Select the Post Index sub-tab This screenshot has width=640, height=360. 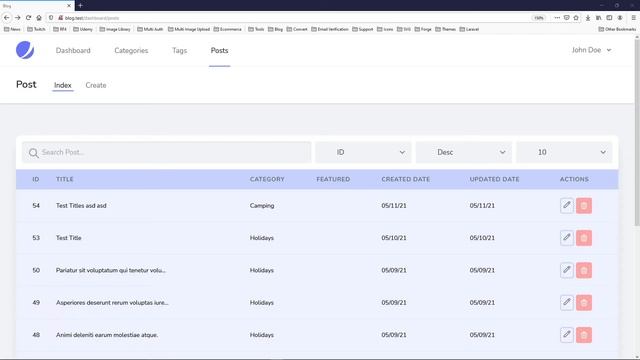pos(62,85)
